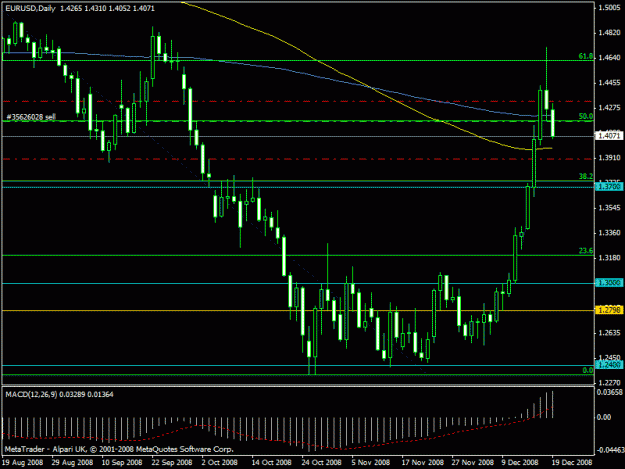
Task: Click the 61.8 Fibonacci level label
Action: tap(586, 57)
